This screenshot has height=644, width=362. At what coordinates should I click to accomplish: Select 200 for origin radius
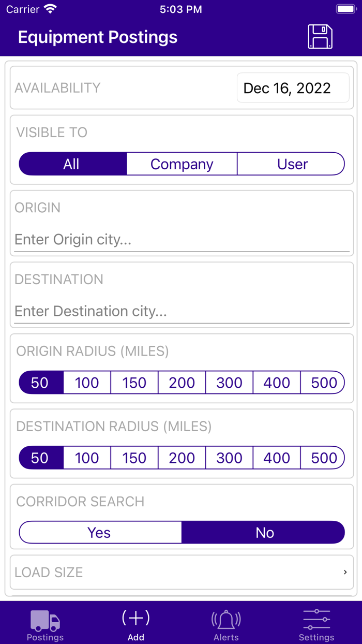182,383
